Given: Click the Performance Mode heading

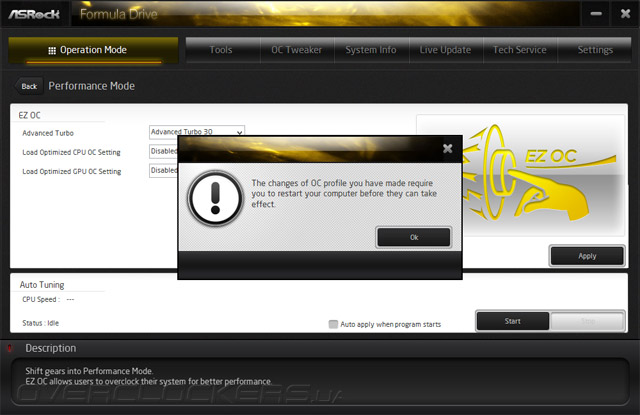Looking at the screenshot, I should click(x=91, y=86).
